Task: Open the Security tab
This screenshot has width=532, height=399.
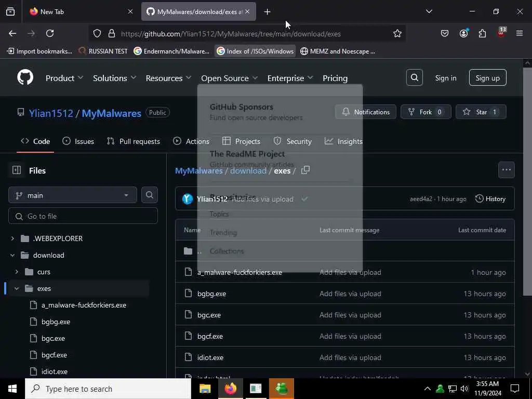Action: pos(292,141)
